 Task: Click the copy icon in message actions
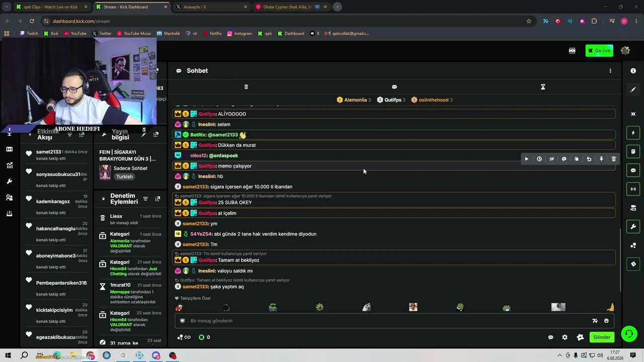tap(577, 159)
